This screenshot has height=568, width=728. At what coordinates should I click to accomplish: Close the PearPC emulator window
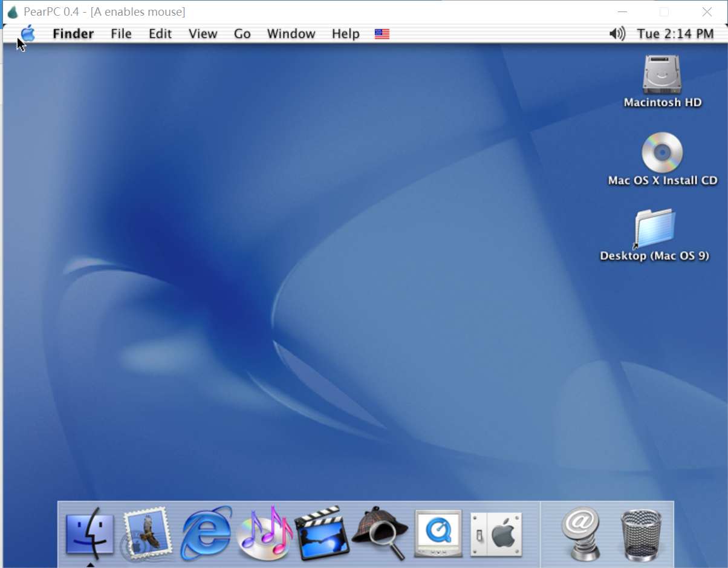click(707, 11)
